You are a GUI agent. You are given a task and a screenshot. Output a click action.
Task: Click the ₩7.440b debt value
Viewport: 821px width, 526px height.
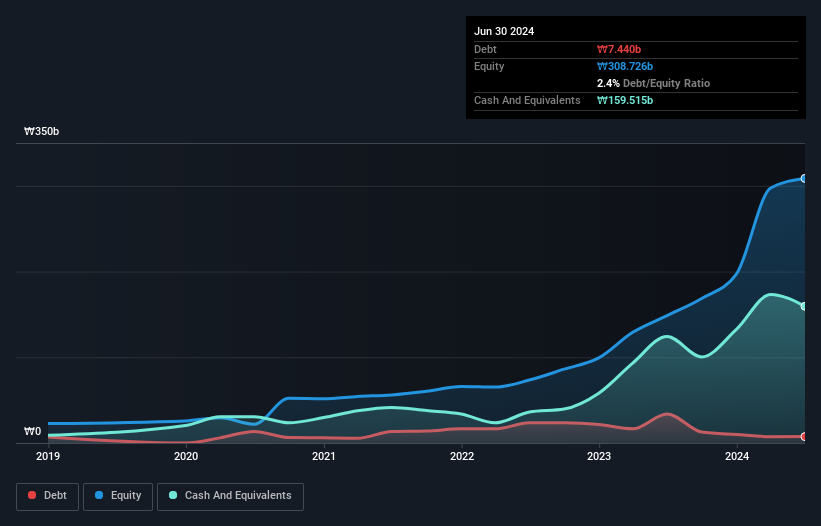619,49
